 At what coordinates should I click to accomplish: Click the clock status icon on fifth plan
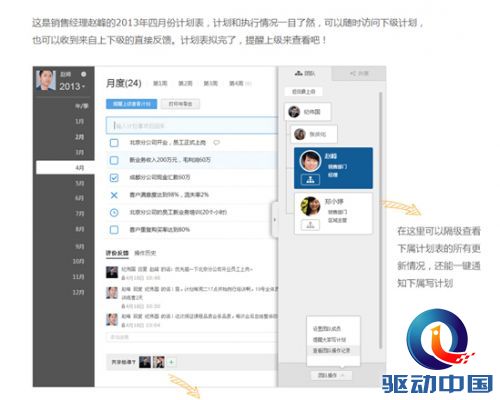pos(114,212)
